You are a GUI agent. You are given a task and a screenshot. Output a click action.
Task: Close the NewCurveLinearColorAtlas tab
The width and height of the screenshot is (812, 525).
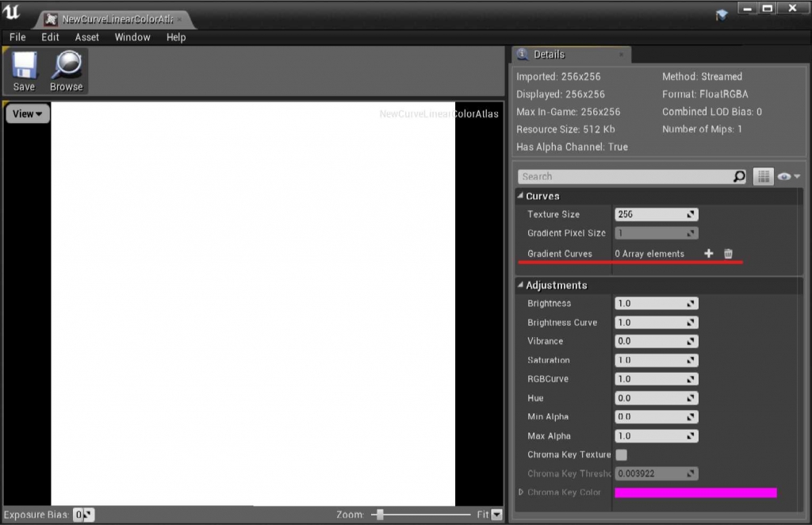[179, 19]
